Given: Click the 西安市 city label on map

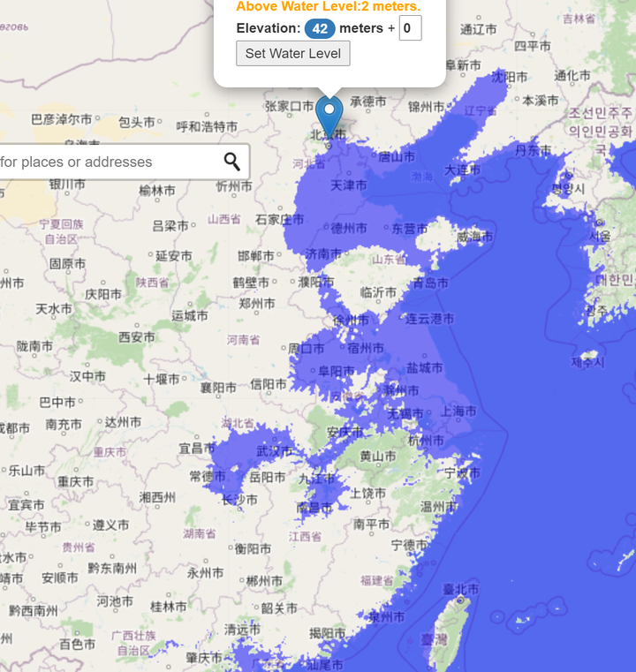Looking at the screenshot, I should click(x=137, y=337).
